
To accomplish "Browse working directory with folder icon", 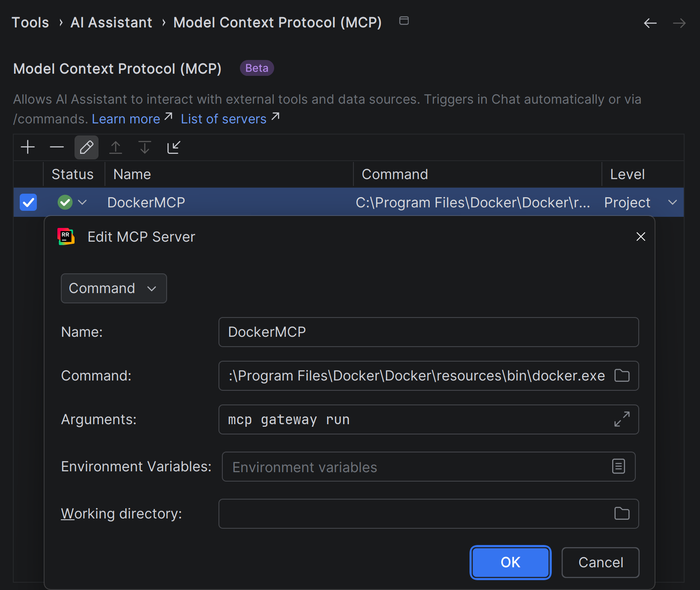I will pyautogui.click(x=622, y=513).
